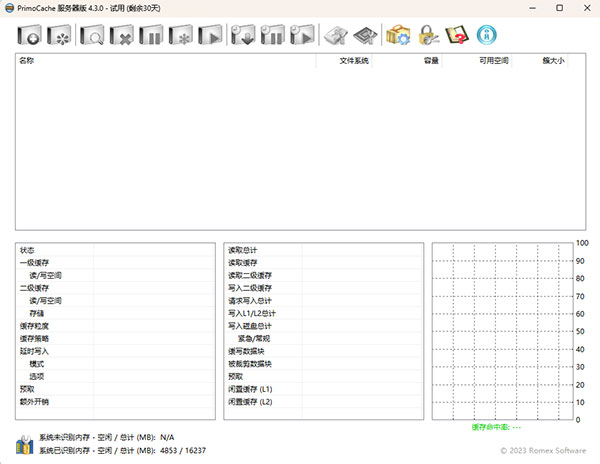Select the 缓写数据块 row
Screen dimensions: 600x464
(x=324, y=351)
